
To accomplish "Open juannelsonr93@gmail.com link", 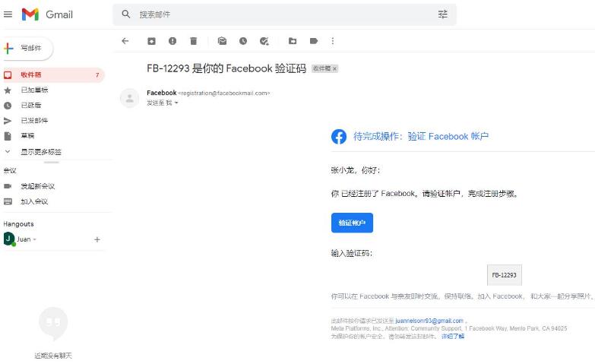I will click(x=429, y=321).
